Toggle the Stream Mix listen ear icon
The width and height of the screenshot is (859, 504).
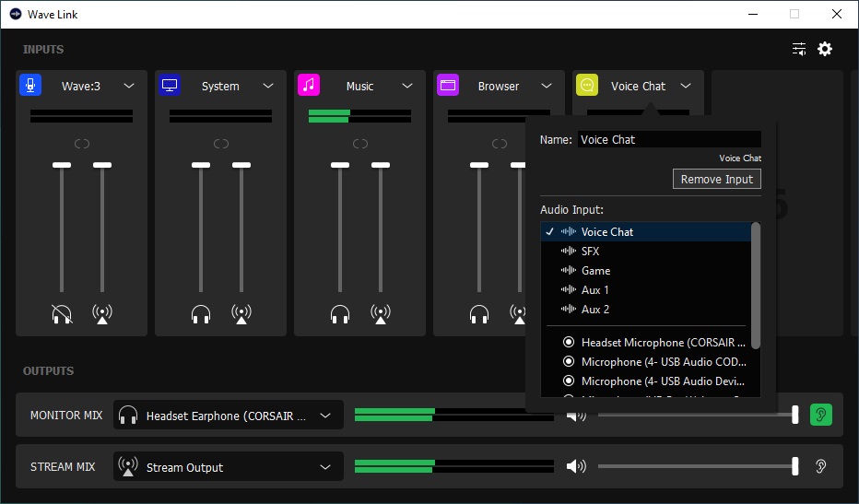820,466
